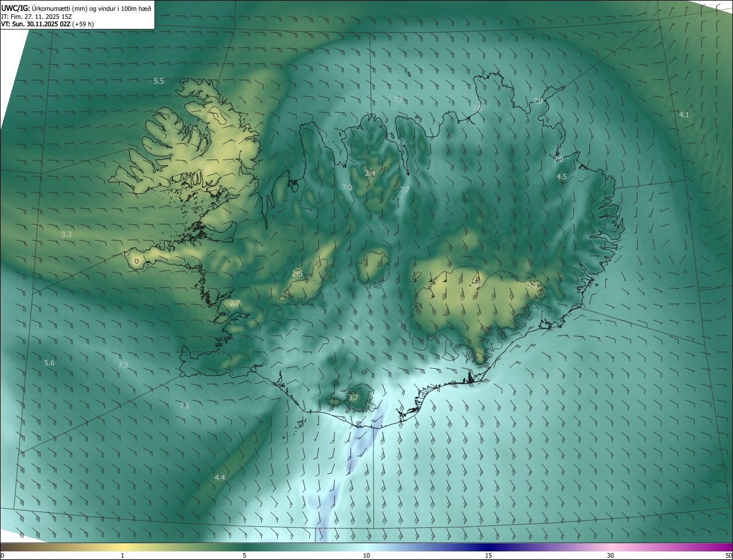Click the title 'UWC/IG: Úrkomumætti (mm) og vindur'
733x560 pixels.
pyautogui.click(x=76, y=7)
